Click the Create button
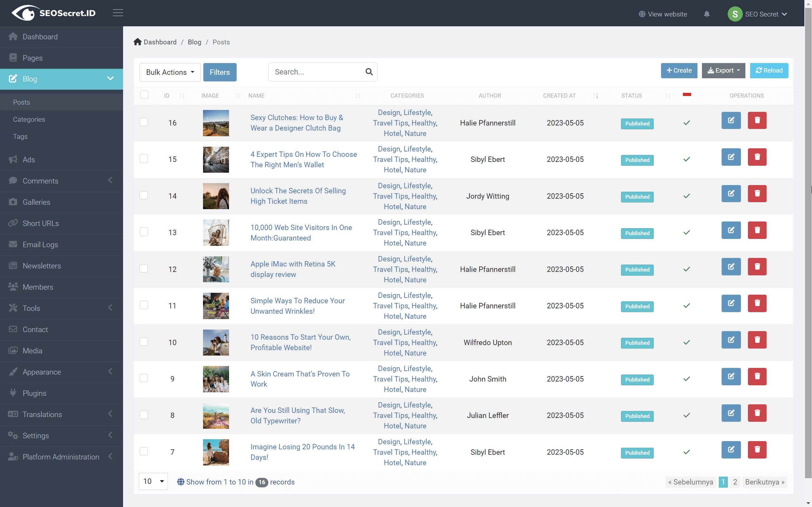 [x=679, y=70]
